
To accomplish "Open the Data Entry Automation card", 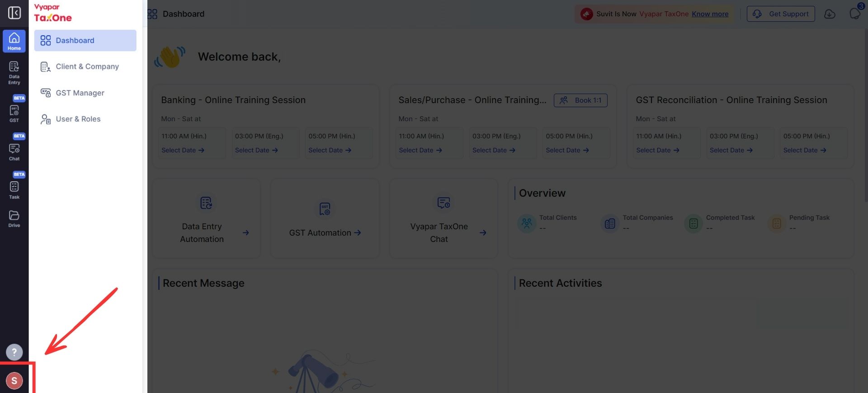I will (206, 218).
